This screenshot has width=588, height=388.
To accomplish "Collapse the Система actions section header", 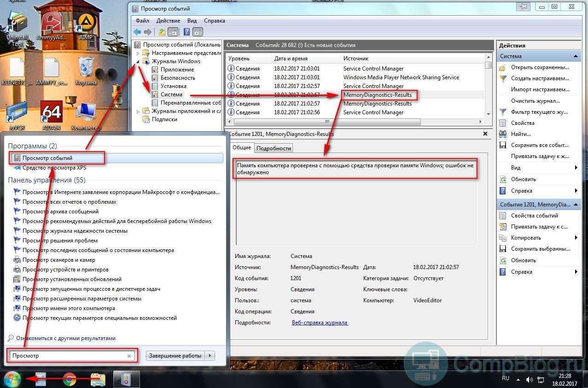I will (x=576, y=56).
